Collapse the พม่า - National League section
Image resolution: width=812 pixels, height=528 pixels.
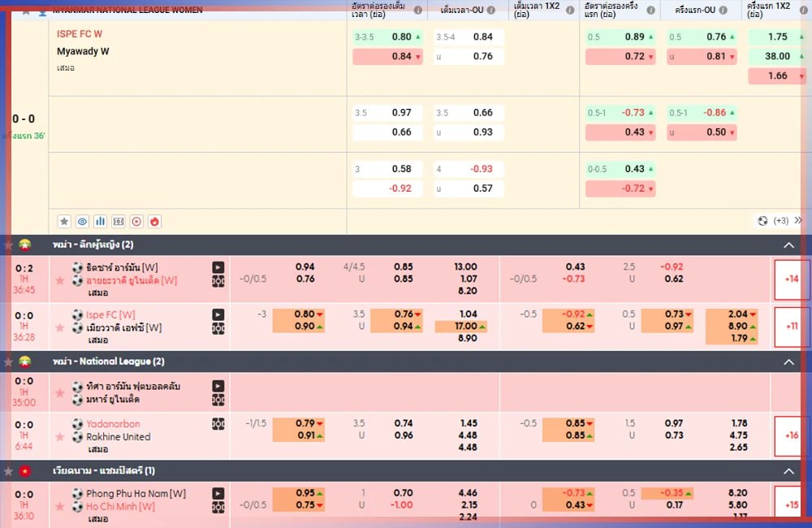click(788, 361)
